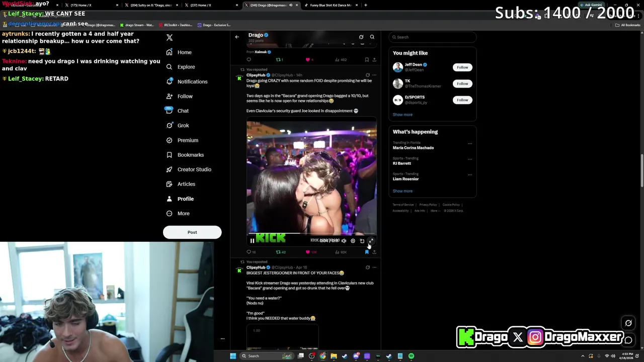Open the RJ Barrett trend
The image size is (644, 362).
pos(402,163)
